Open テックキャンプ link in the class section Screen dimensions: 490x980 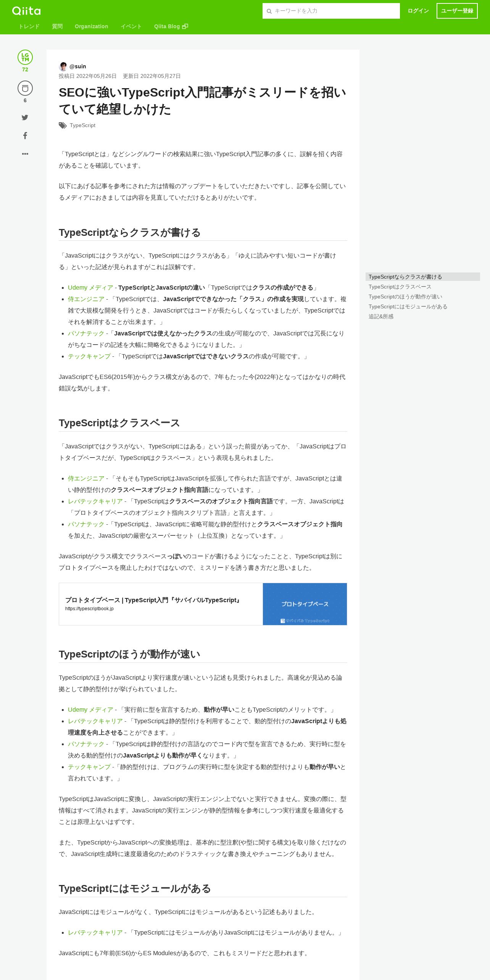tap(89, 356)
